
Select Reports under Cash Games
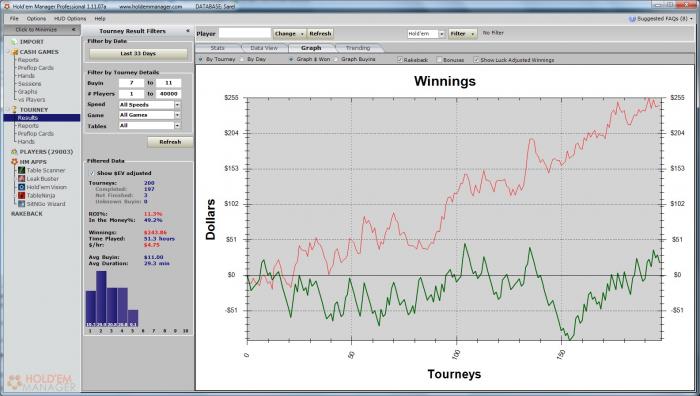(x=28, y=59)
